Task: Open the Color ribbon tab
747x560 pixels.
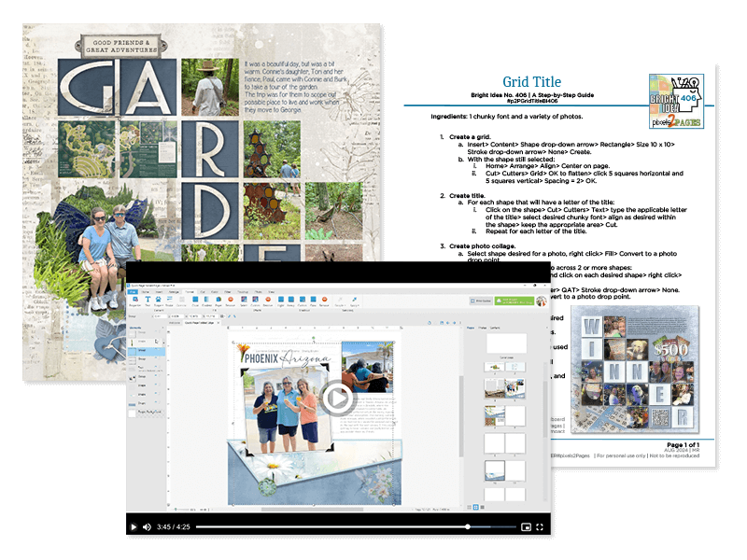Action: coord(215,291)
